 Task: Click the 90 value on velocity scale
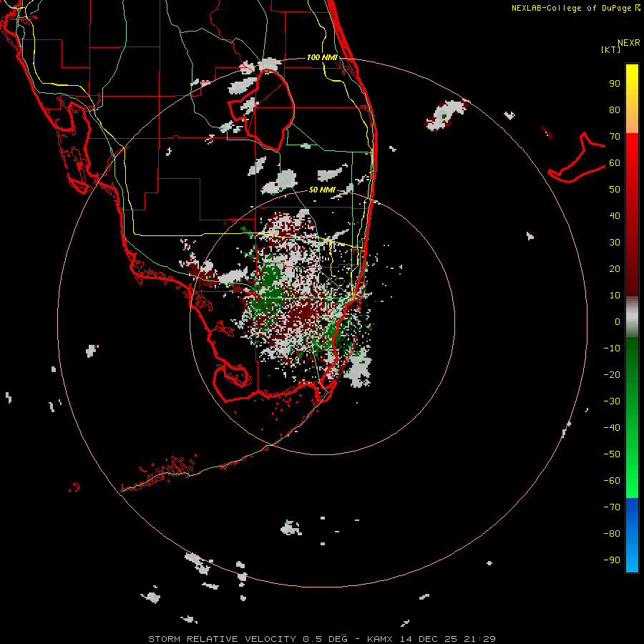point(615,84)
